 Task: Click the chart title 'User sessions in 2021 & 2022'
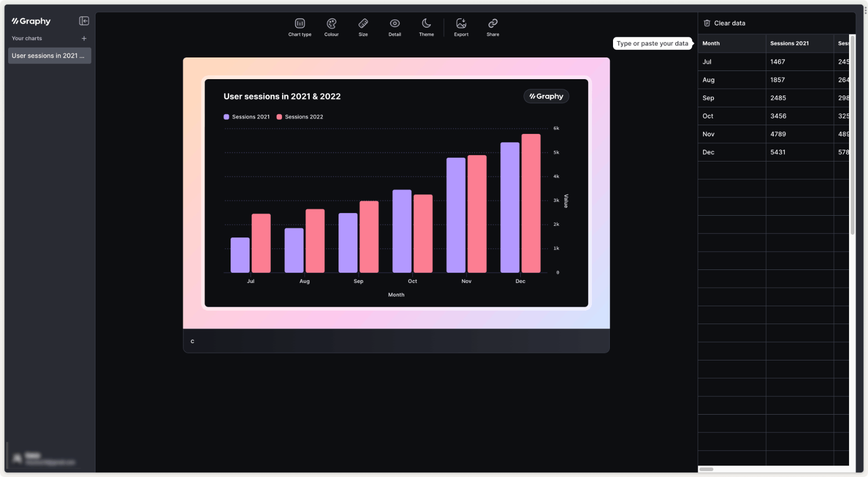coord(282,96)
